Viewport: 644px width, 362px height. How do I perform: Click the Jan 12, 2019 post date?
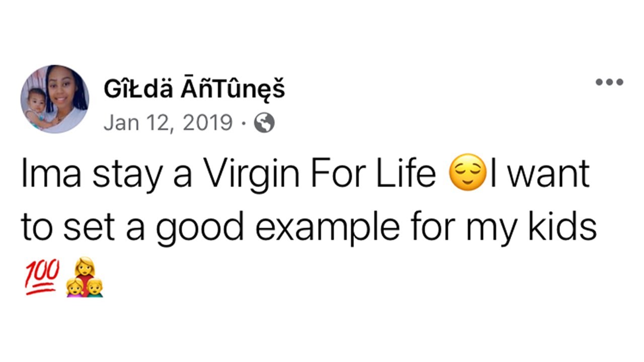pos(168,123)
